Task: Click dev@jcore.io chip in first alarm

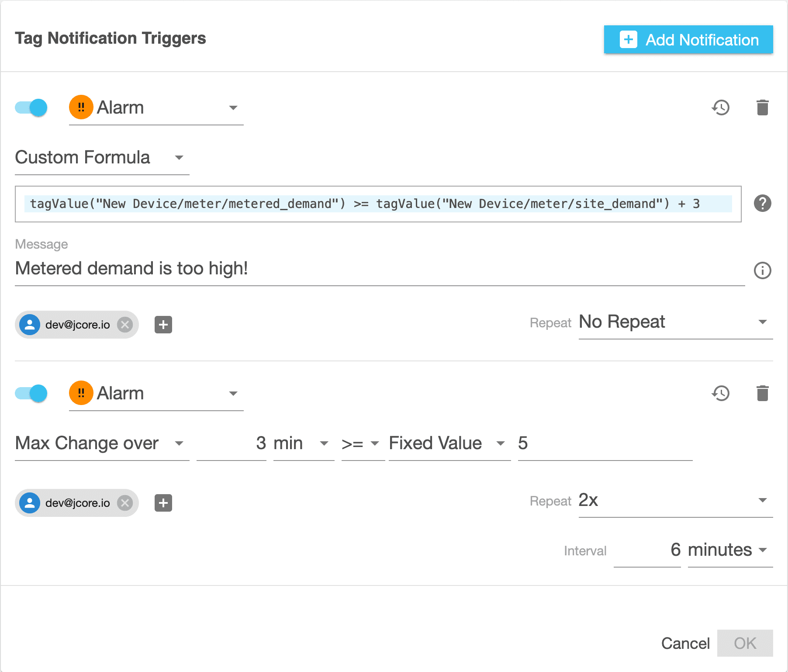Action: 77,325
